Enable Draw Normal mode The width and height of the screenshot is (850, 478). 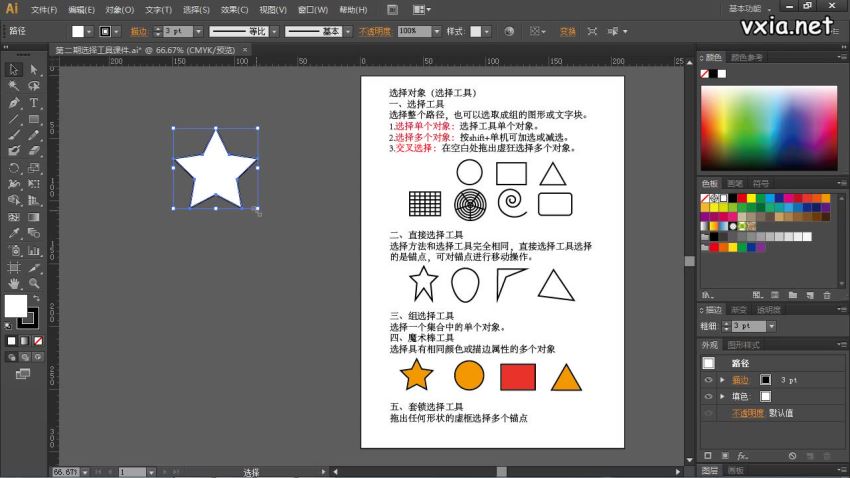11,357
